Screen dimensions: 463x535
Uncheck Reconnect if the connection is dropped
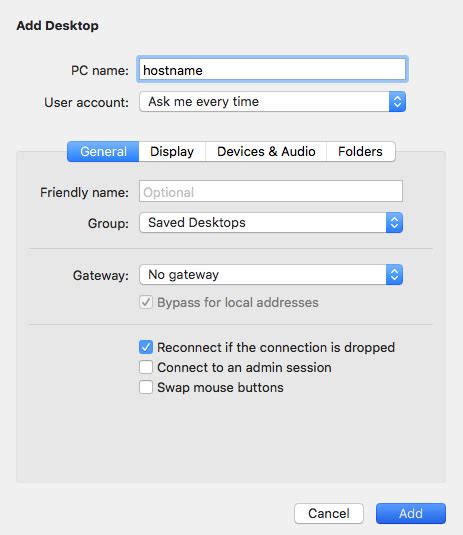click(146, 347)
